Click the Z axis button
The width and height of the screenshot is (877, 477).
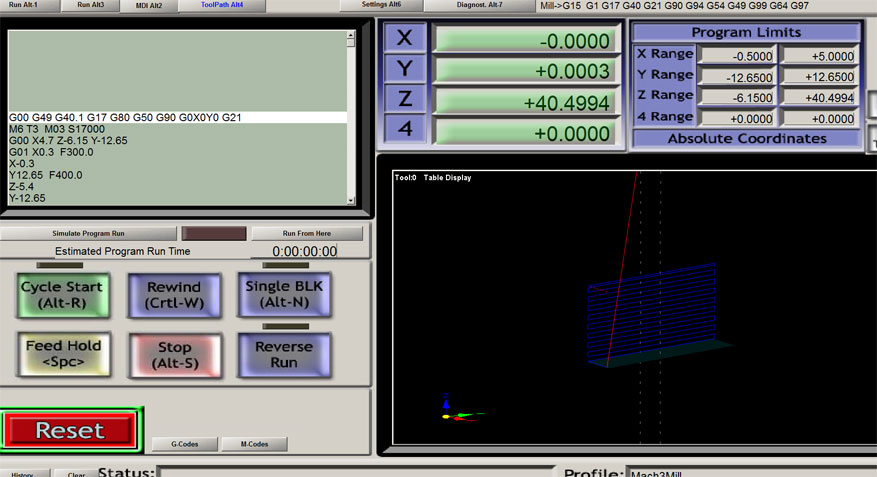(x=405, y=101)
